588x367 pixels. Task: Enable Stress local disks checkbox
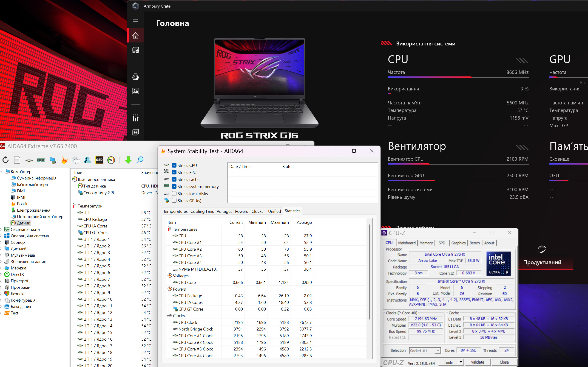pos(174,193)
